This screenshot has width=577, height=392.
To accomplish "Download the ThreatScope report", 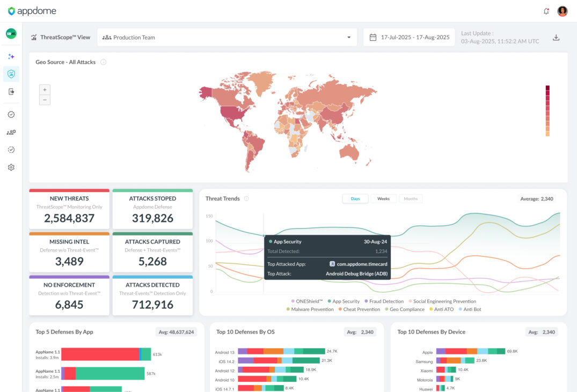I will [x=556, y=38].
